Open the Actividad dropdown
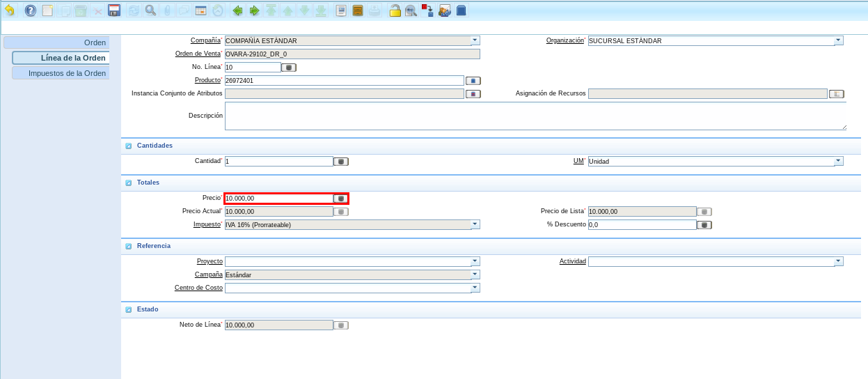Image resolution: width=868 pixels, height=379 pixels. (839, 261)
